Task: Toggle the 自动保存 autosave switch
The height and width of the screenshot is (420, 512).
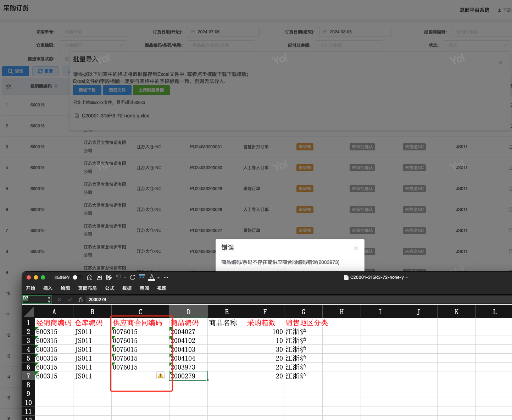Action: click(x=77, y=277)
